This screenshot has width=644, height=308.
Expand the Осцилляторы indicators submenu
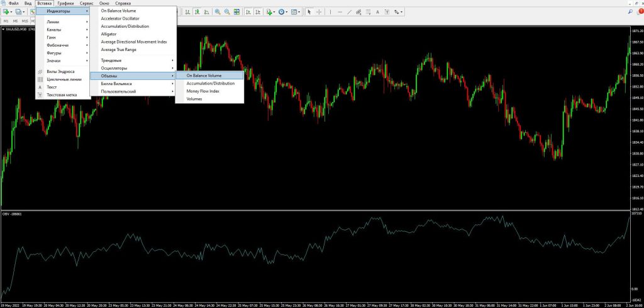pyautogui.click(x=133, y=68)
